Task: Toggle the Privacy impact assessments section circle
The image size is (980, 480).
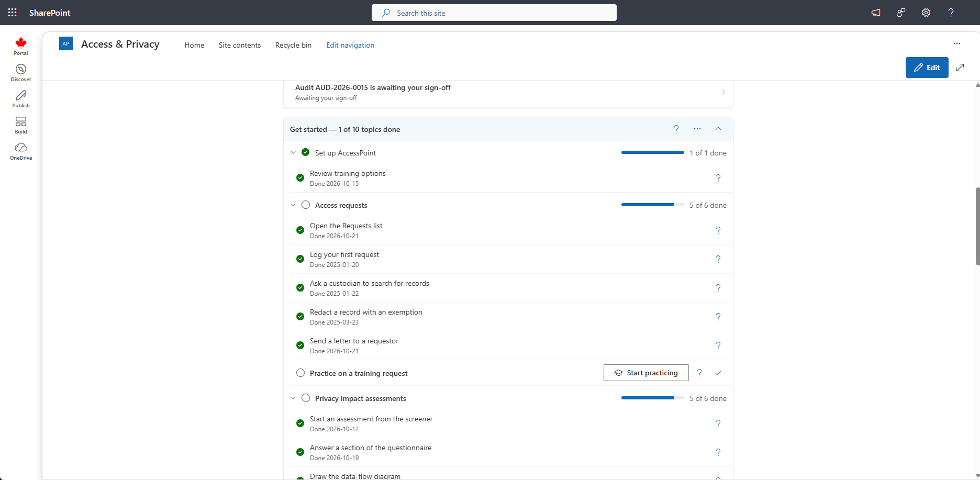Action: click(x=306, y=398)
